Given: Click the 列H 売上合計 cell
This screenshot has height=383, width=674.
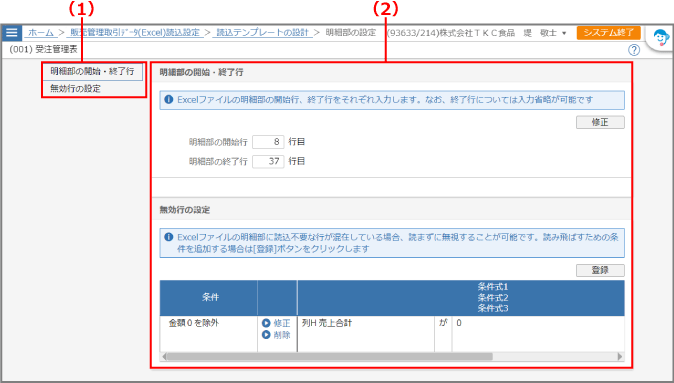Looking at the screenshot, I should (x=366, y=334).
